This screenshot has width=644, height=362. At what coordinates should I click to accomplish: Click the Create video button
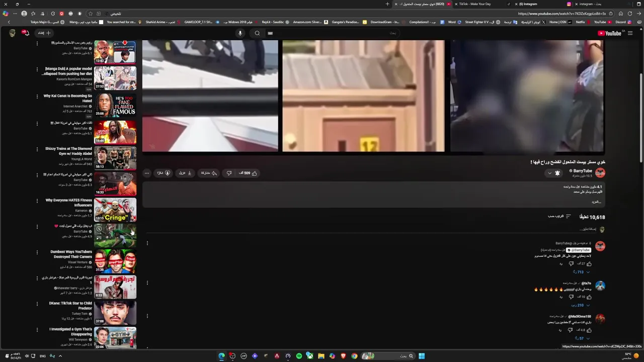(45, 33)
